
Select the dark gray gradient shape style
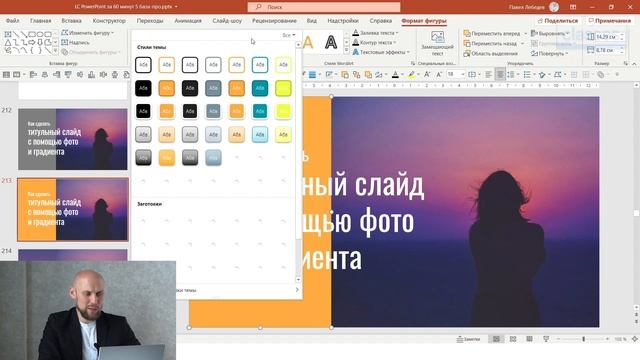(190, 158)
